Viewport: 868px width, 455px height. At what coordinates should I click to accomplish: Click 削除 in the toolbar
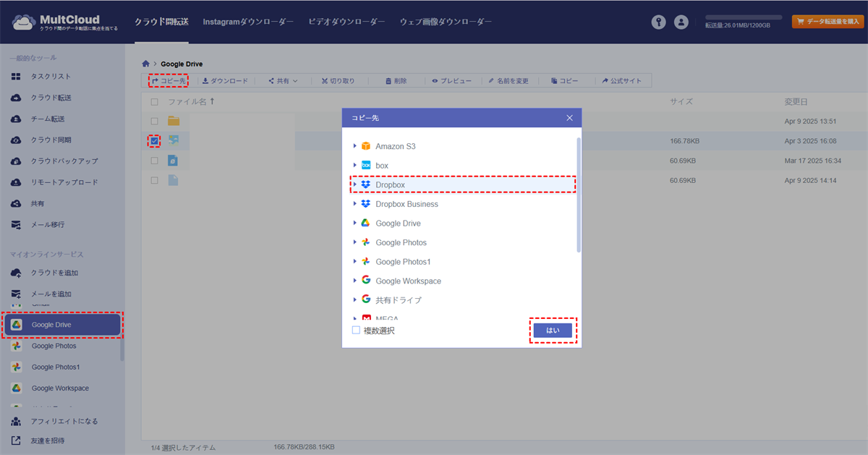pos(396,81)
